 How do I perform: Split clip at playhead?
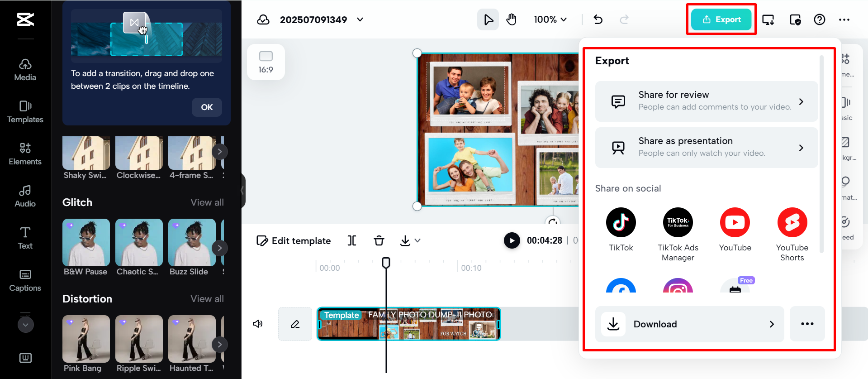click(x=352, y=240)
